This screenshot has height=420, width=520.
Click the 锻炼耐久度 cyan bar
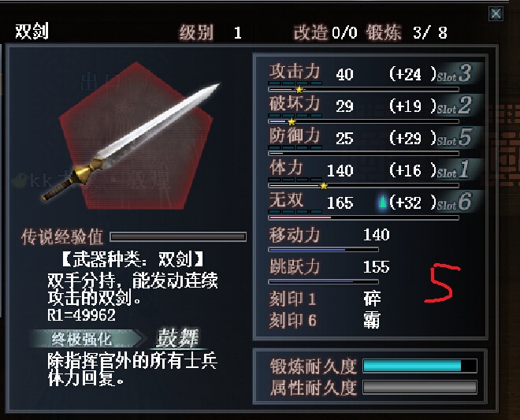pyautogui.click(x=420, y=366)
